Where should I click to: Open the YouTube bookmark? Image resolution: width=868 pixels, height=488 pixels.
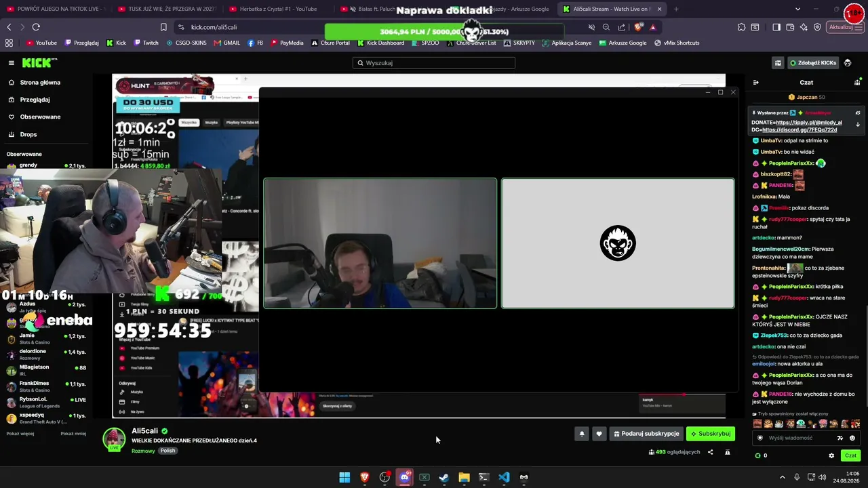click(41, 43)
